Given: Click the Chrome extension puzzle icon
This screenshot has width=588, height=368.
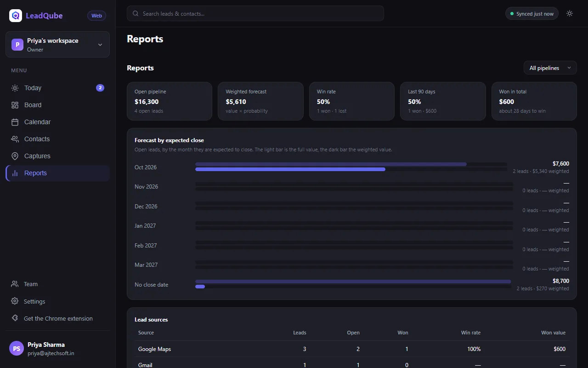Looking at the screenshot, I should [x=15, y=318].
